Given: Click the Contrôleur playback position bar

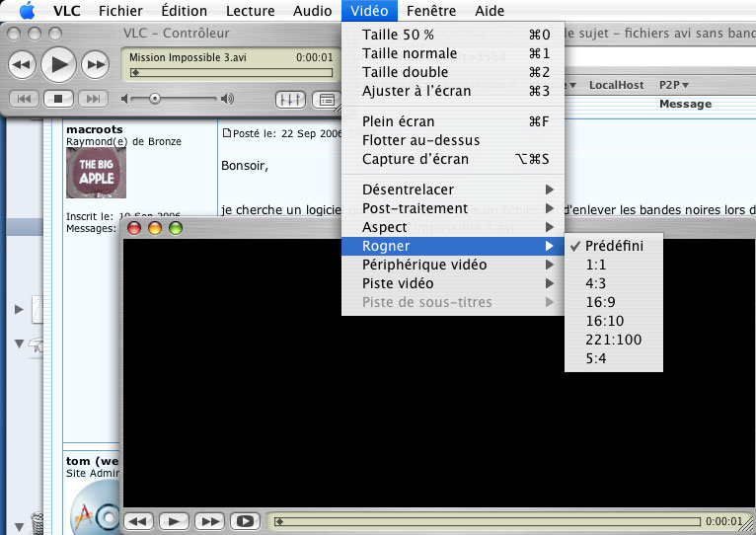Looking at the screenshot, I should coord(231,73).
